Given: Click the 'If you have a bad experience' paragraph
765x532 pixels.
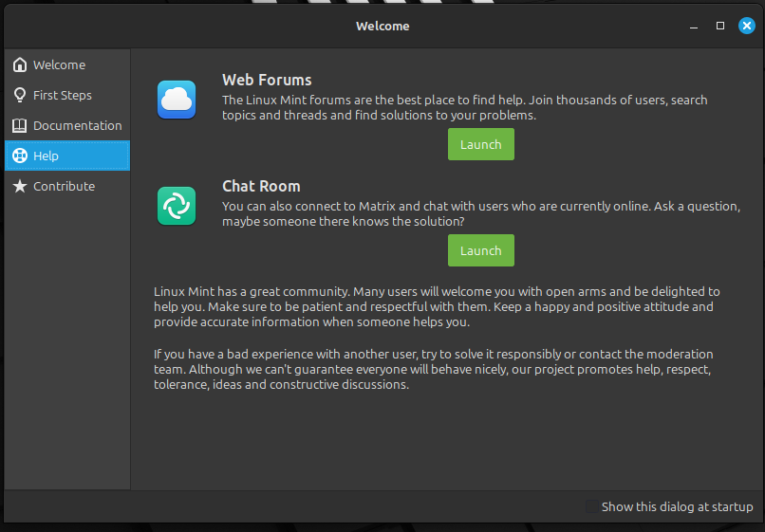Looking at the screenshot, I should point(433,369).
